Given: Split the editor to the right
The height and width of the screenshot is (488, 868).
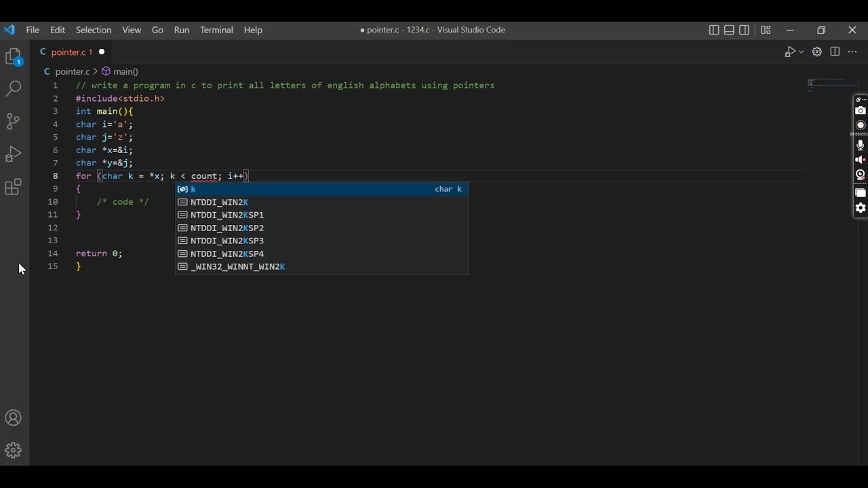Looking at the screenshot, I should point(835,52).
